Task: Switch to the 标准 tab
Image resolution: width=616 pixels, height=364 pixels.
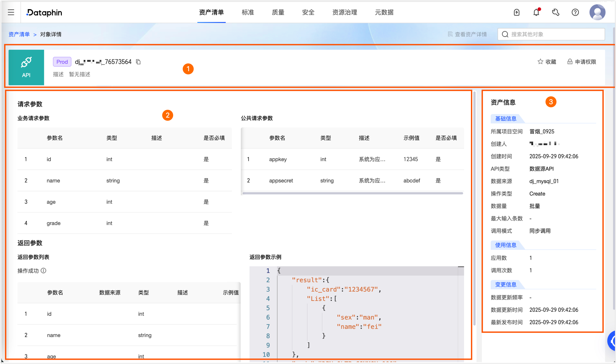Action: point(248,12)
